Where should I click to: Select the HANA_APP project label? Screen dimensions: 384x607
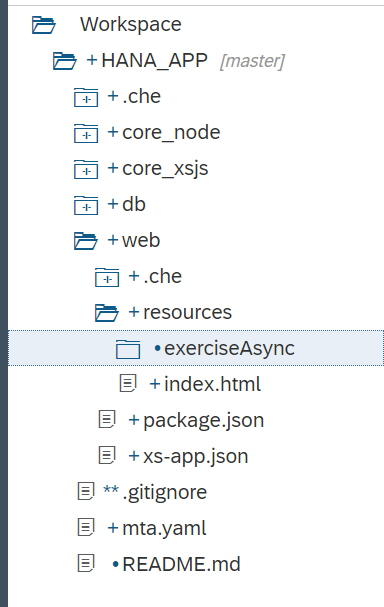point(154,61)
